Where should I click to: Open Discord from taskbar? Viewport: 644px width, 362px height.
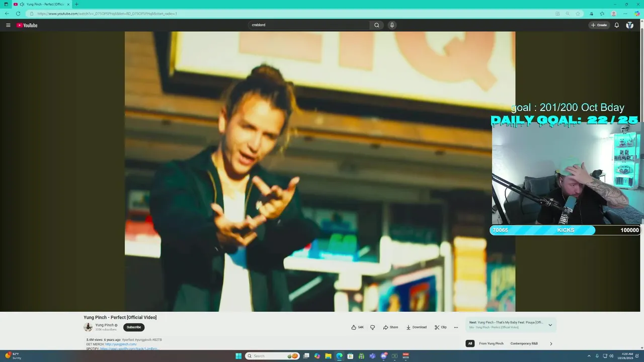pyautogui.click(x=383, y=356)
